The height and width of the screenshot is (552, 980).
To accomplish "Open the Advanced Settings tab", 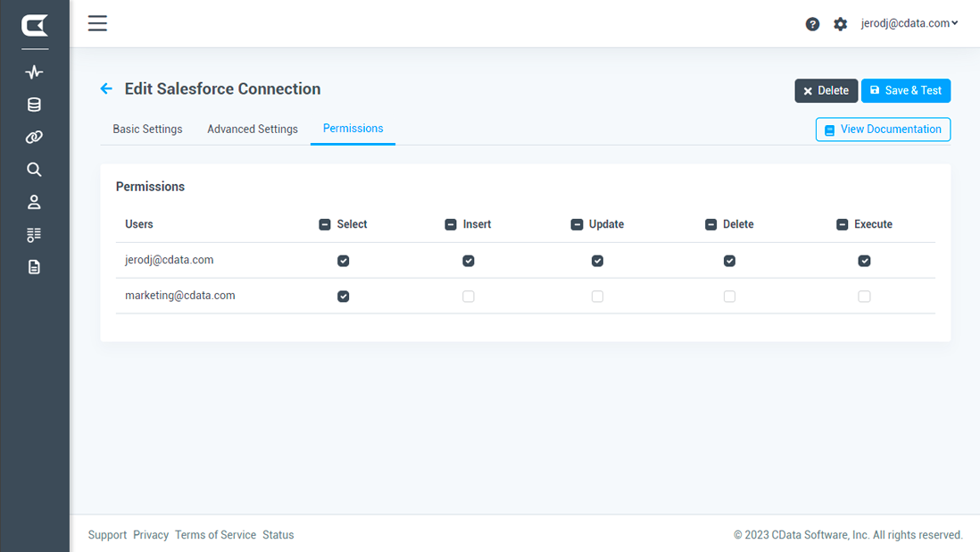I will pos(252,129).
